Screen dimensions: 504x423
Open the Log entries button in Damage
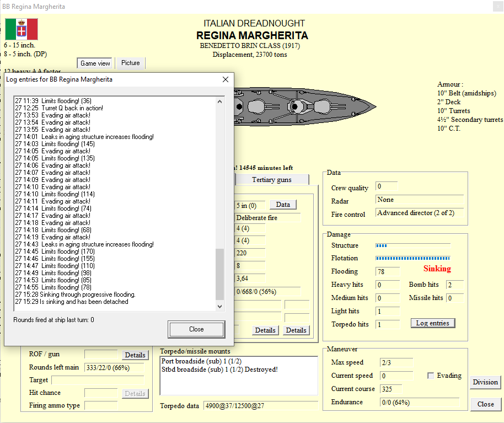tap(433, 323)
